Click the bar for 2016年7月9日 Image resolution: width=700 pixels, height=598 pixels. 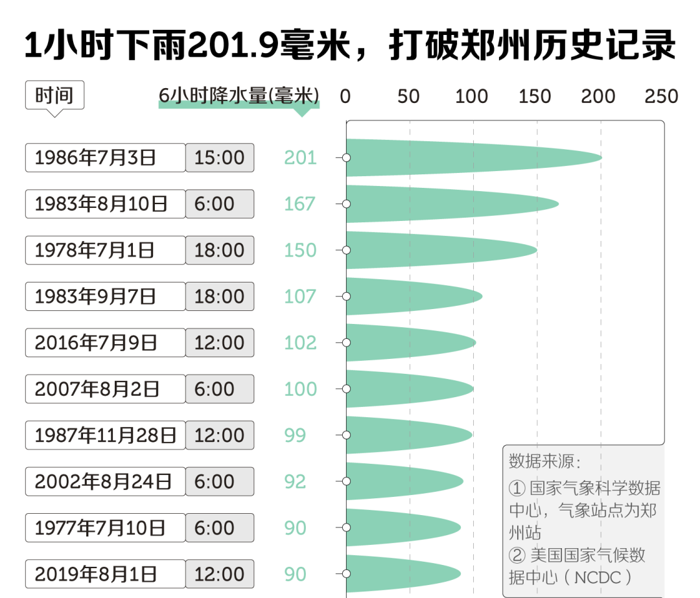tap(411, 343)
